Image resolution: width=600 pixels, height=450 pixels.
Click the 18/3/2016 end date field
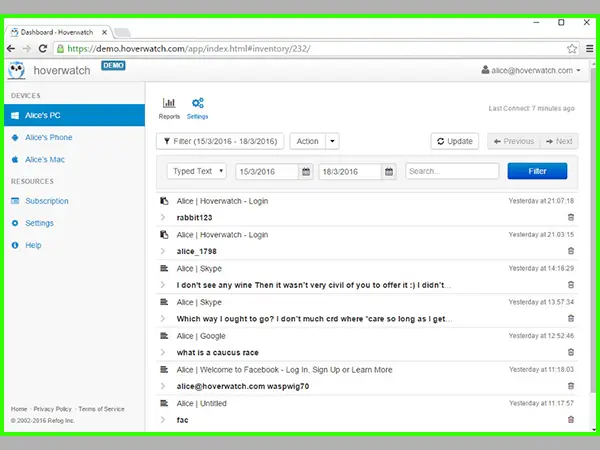(350, 171)
